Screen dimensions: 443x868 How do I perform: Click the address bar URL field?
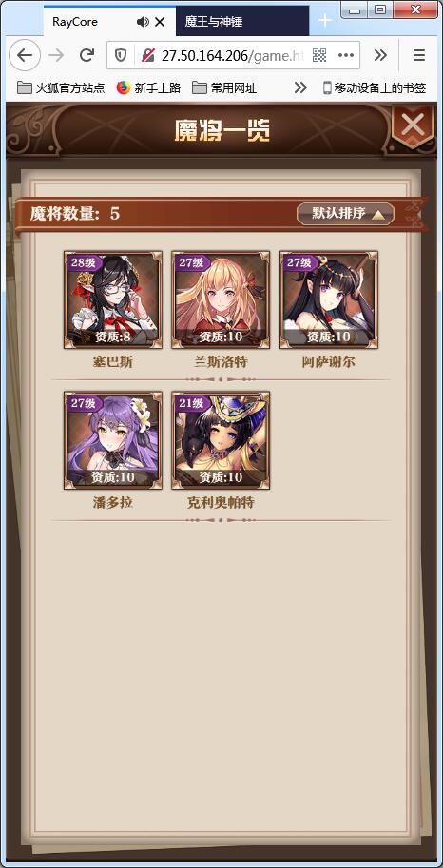[231, 55]
